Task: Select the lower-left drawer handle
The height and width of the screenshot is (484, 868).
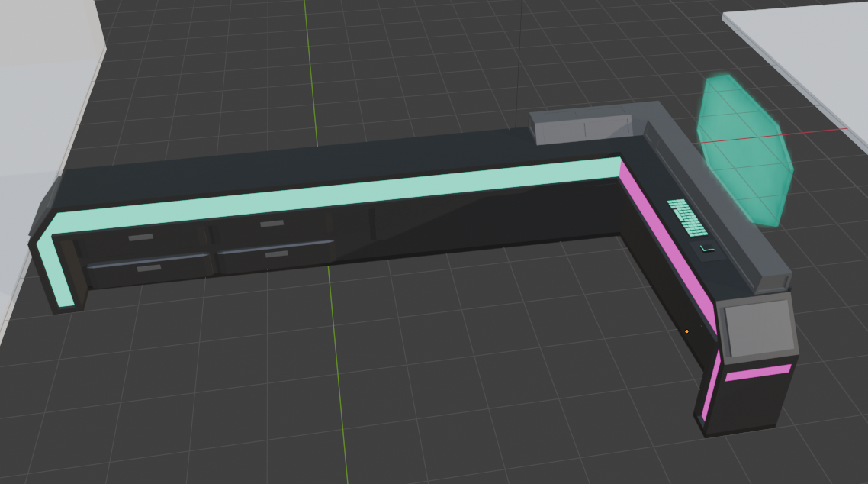Action: pos(149,268)
